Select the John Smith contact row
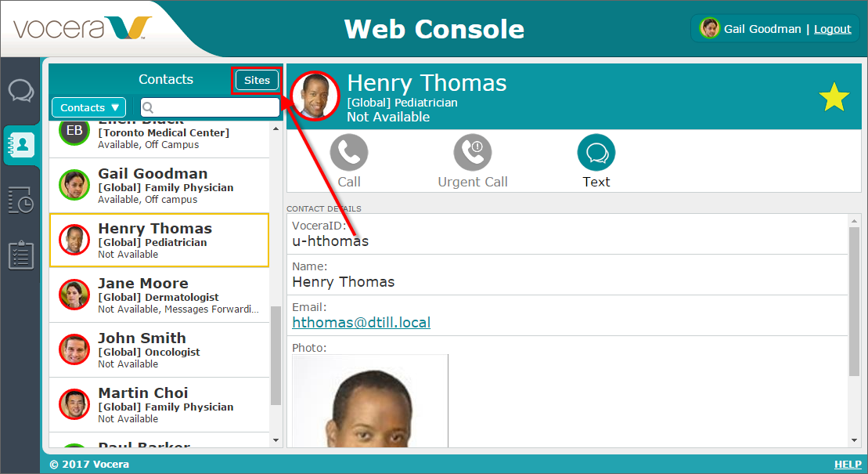Viewport: 868px width, 474px height. point(160,349)
